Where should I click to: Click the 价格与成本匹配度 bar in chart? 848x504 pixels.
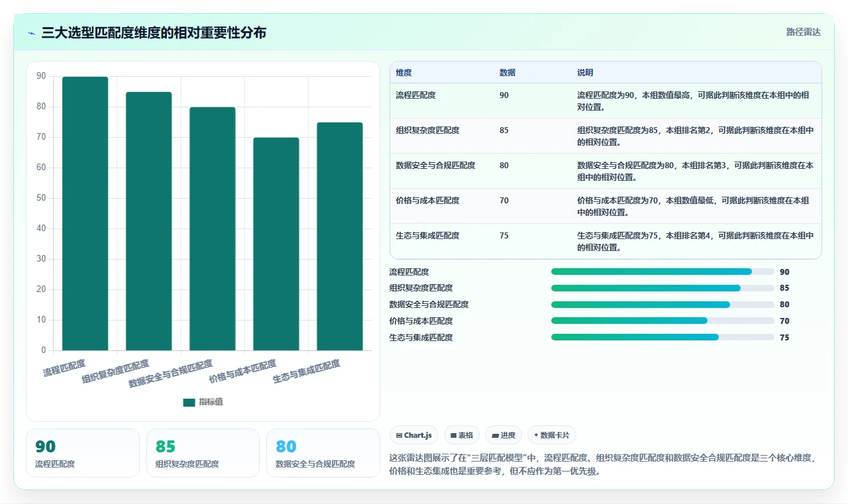click(276, 244)
